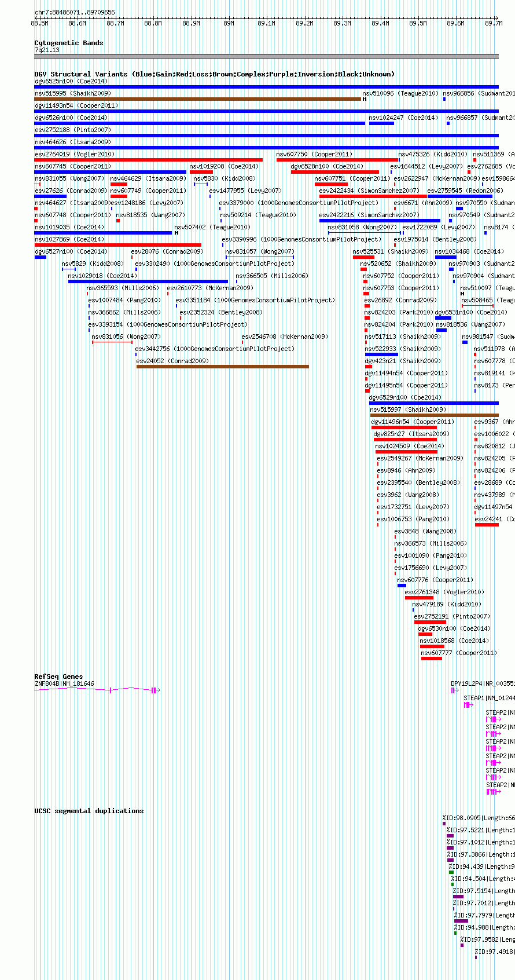The height and width of the screenshot is (980, 515).
Task: Click nsv831058 (Wong2007) variant label
Action: 363,227
